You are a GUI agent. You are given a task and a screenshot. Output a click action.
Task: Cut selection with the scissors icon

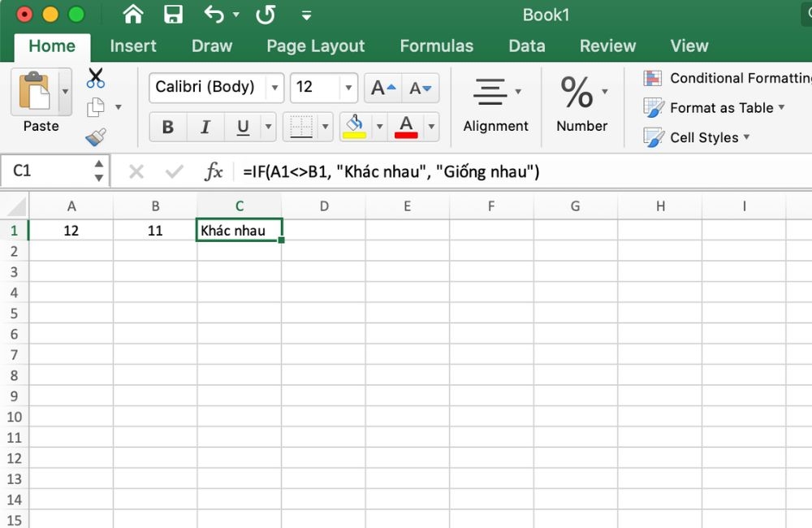click(x=96, y=78)
